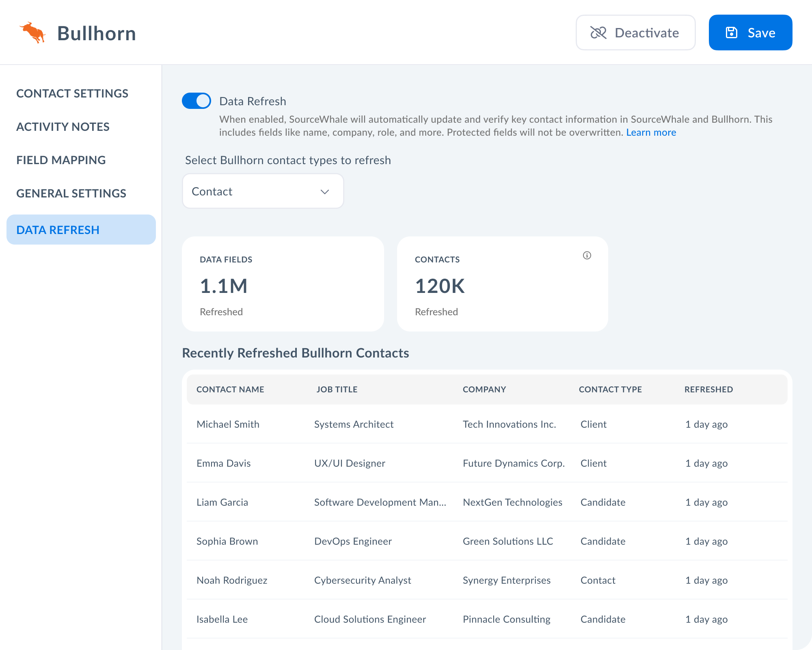The height and width of the screenshot is (650, 812).
Task: Click the Refreshed column header
Action: 708,389
